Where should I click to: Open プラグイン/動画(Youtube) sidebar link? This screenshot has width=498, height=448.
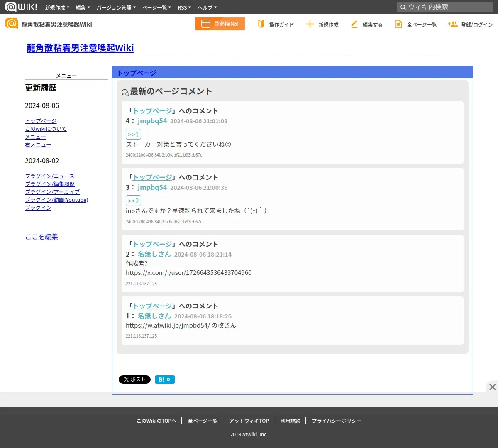coord(56,200)
